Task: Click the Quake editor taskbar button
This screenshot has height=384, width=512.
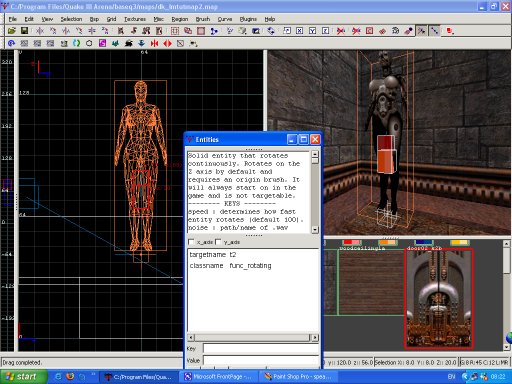Action: (140, 377)
